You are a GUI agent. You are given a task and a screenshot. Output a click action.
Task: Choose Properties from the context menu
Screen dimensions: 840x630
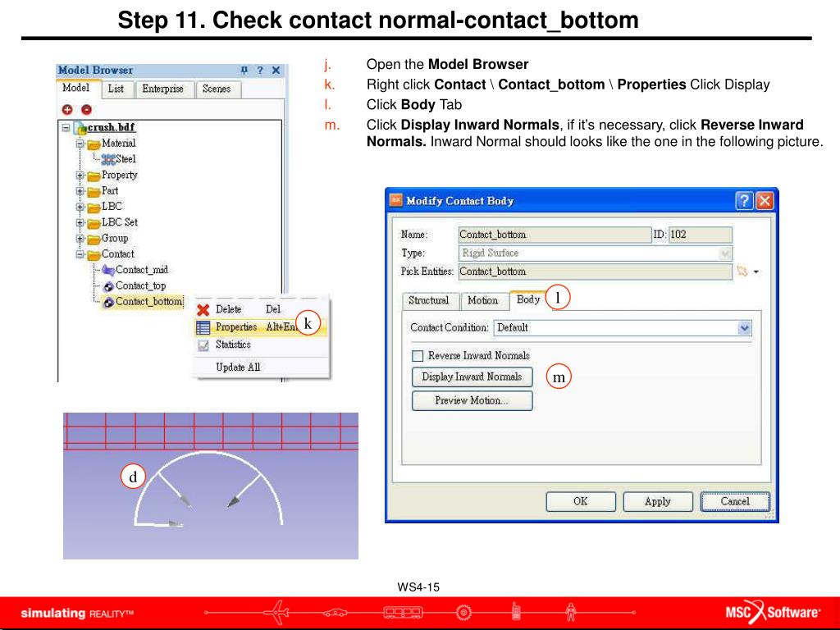pyautogui.click(x=261, y=327)
